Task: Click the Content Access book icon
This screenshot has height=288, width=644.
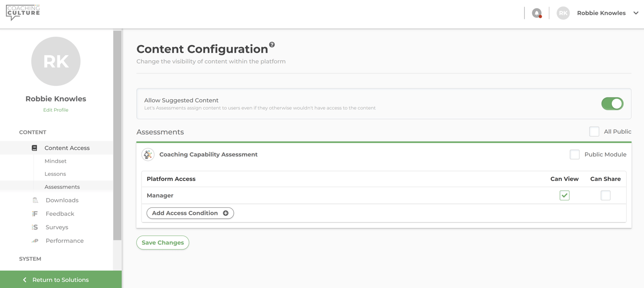Action: coord(34,148)
